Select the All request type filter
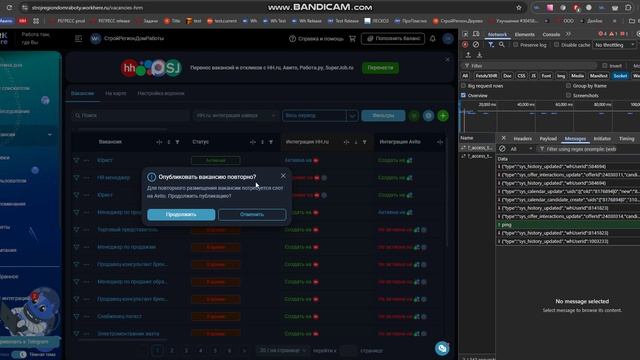This screenshot has height=360, width=640. click(x=465, y=76)
